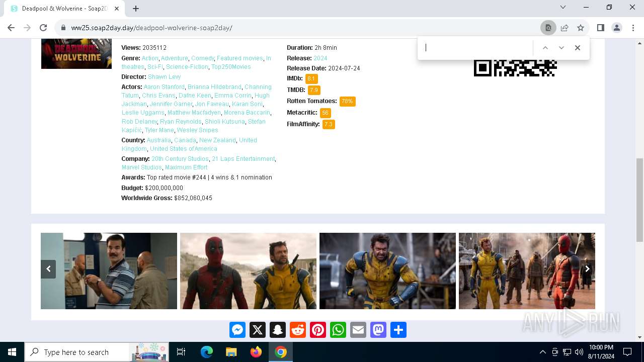Open actor Wesley Snipes link
Image resolution: width=644 pixels, height=362 pixels.
point(197,130)
